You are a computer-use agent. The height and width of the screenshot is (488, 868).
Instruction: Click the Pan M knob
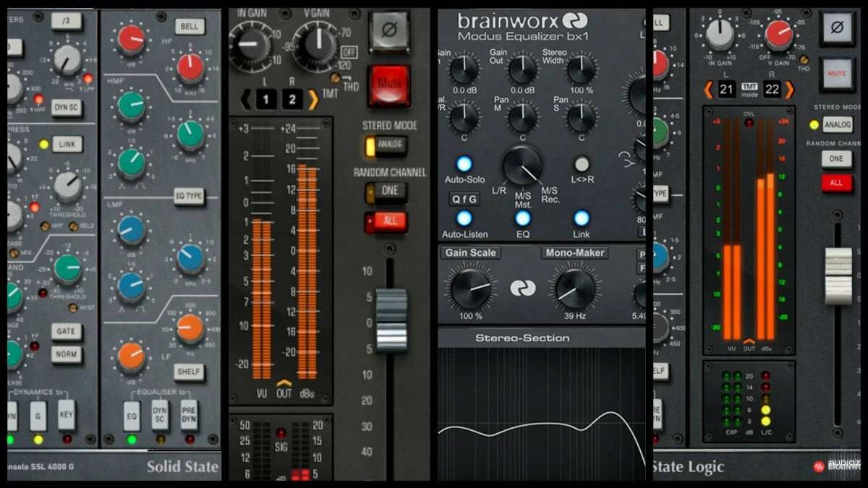click(522, 116)
